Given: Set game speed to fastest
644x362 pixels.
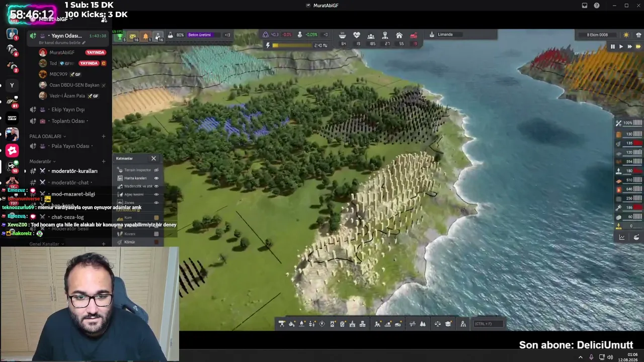Looking at the screenshot, I should click(638, 46).
